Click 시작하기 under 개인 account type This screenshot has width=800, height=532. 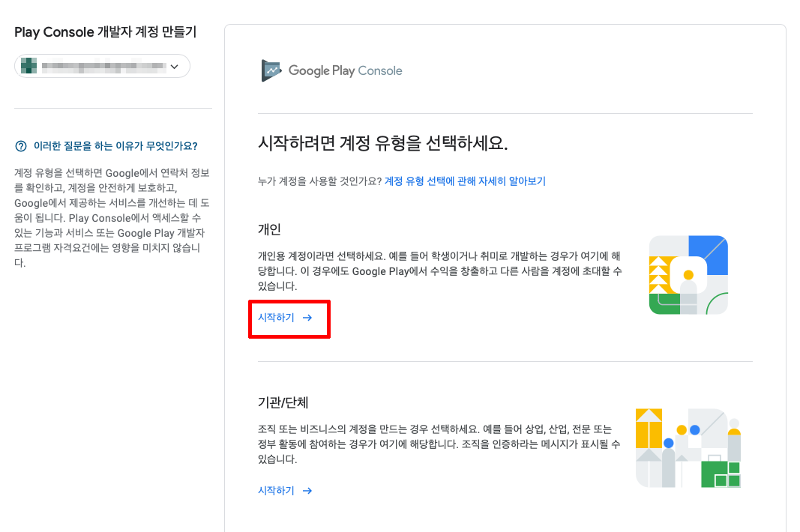[x=285, y=318]
